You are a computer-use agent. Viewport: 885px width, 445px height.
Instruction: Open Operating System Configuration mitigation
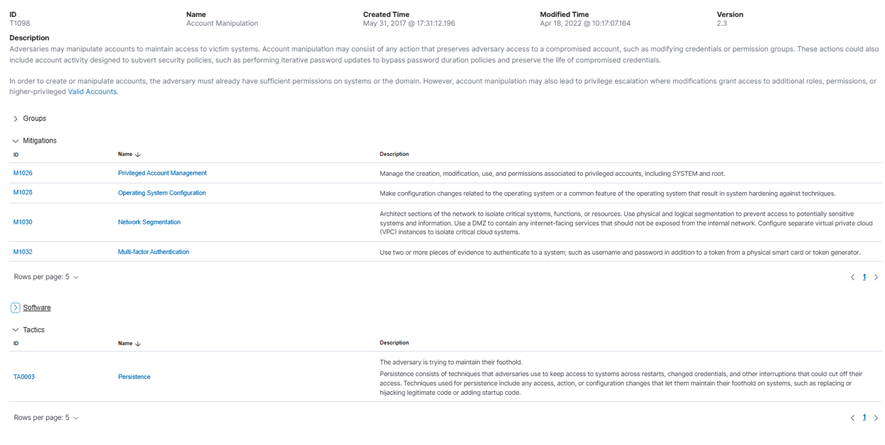(162, 193)
